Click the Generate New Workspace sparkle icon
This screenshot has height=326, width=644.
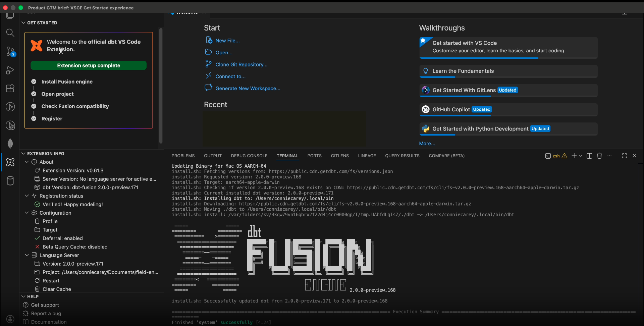[x=209, y=88]
